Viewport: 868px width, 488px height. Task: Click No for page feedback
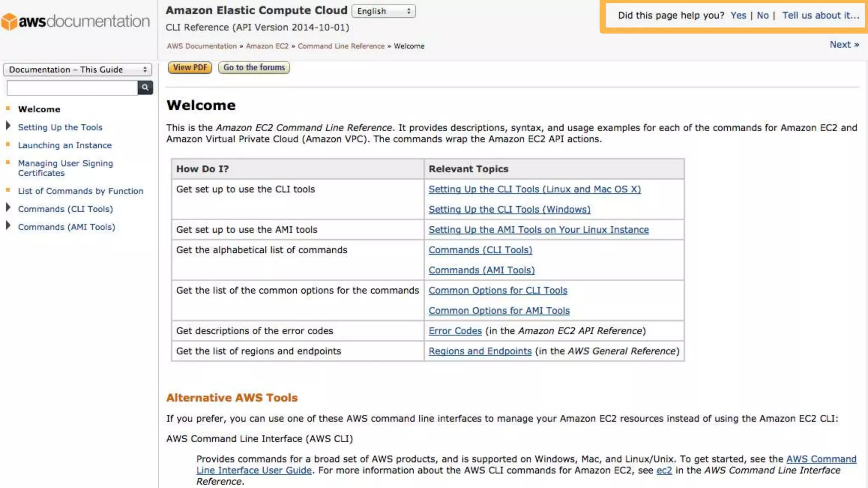point(762,16)
